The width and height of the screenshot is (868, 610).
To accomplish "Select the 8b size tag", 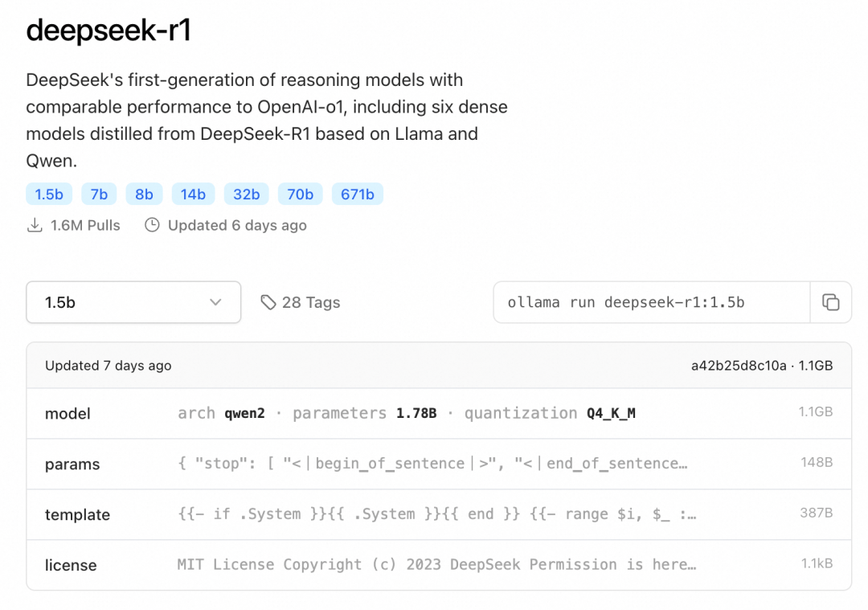I will click(x=144, y=194).
